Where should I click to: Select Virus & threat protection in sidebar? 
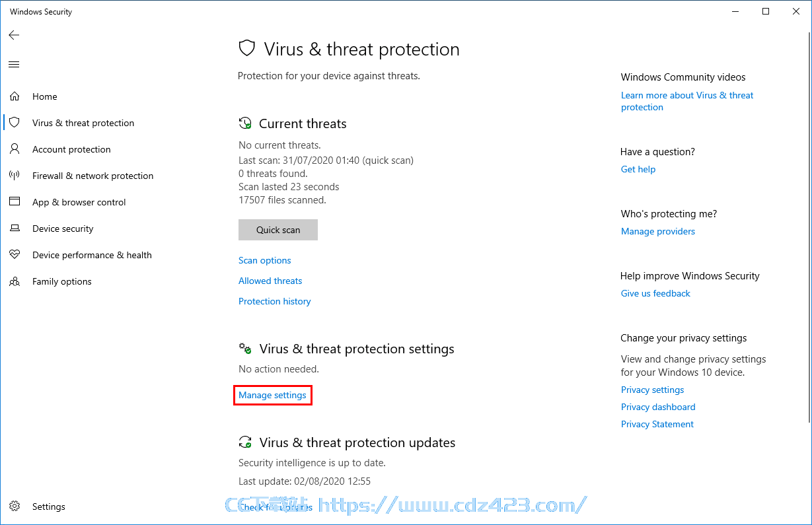[x=83, y=123]
